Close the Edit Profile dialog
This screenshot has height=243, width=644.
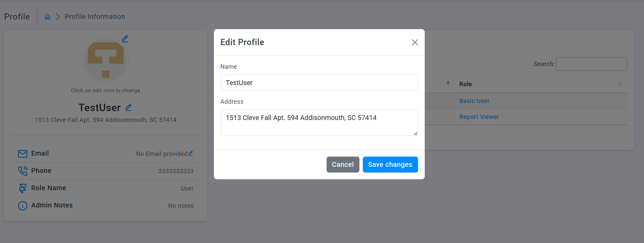click(x=415, y=42)
